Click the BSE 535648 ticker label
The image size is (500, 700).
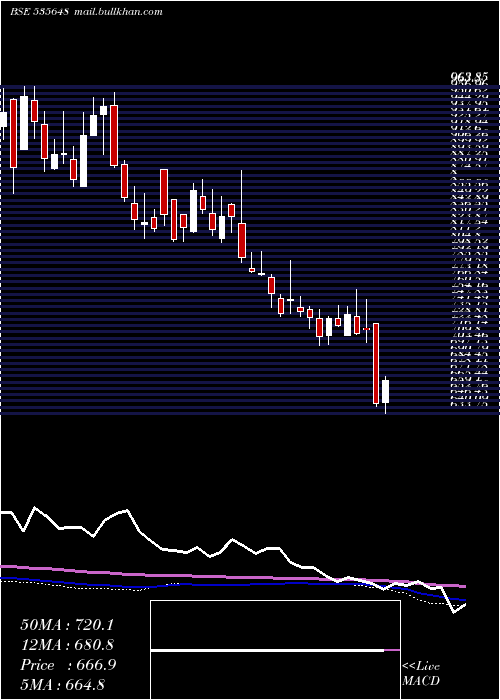(39, 12)
